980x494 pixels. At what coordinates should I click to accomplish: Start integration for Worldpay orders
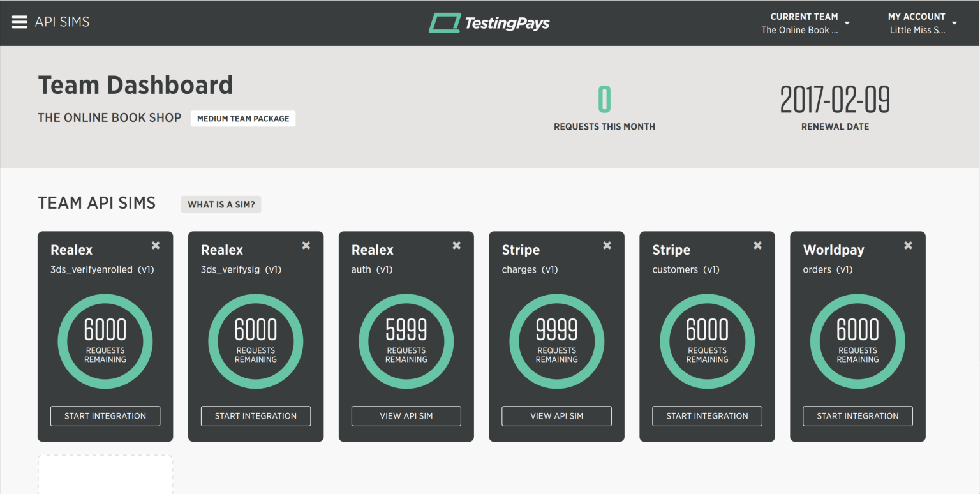858,416
